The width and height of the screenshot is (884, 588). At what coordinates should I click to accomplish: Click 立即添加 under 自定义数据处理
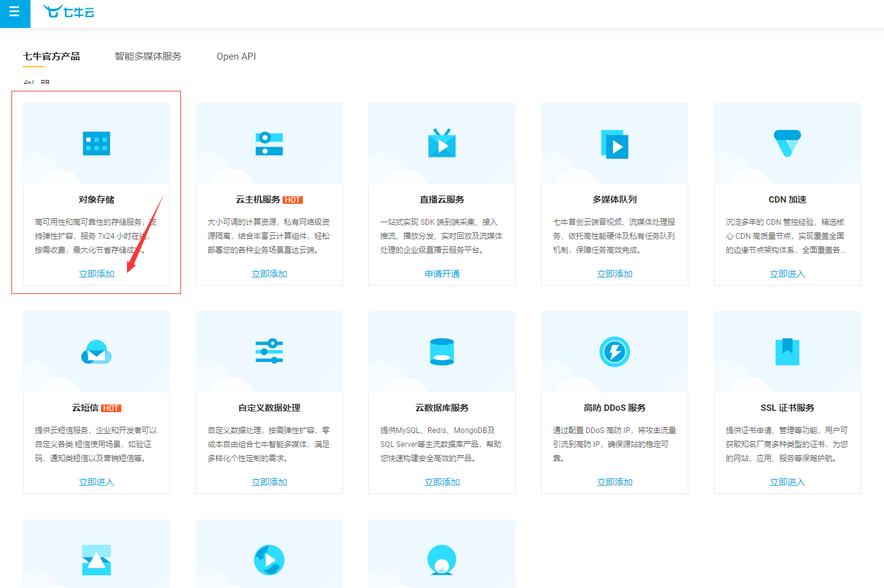269,482
